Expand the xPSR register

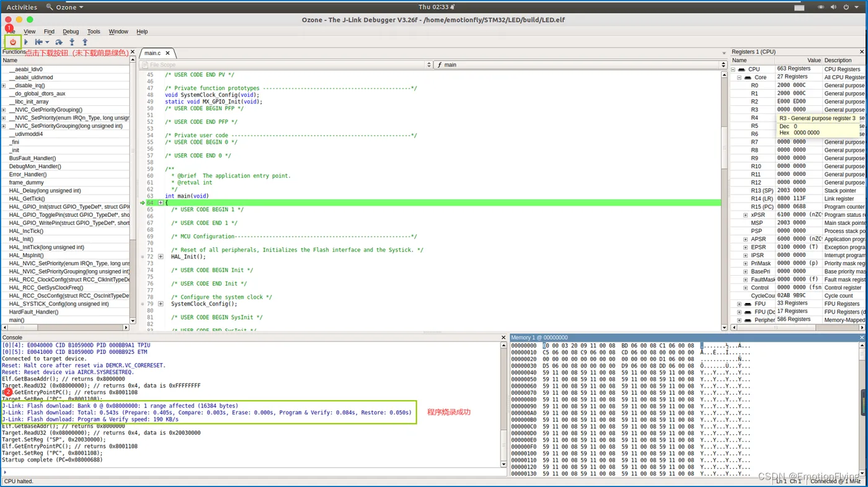pos(745,215)
